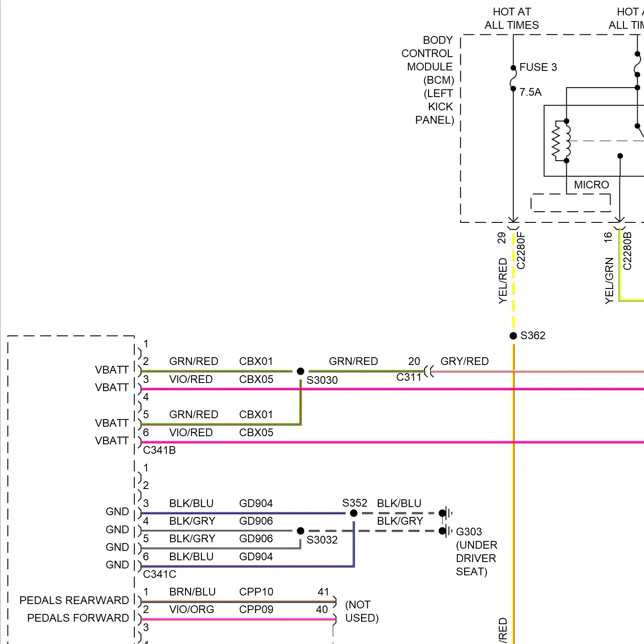Viewport: 644px width, 644px height.
Task: Select the S3032 splice dot
Action: pos(301,531)
